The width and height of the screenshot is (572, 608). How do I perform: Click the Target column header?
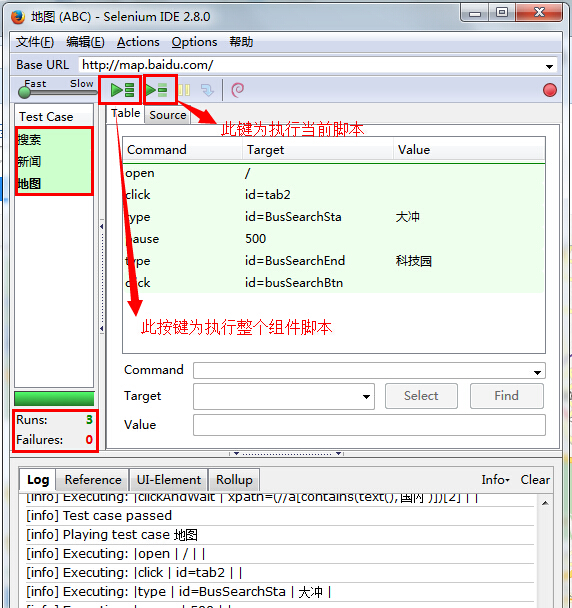pyautogui.click(x=318, y=150)
